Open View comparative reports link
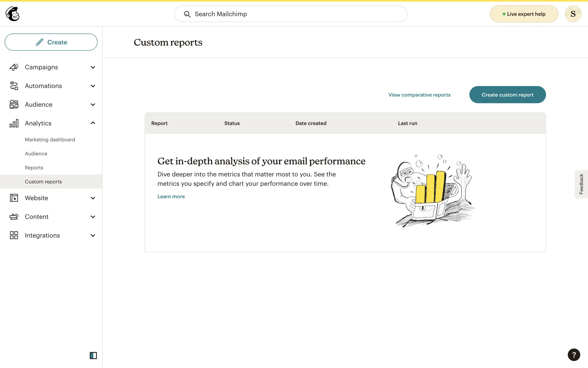This screenshot has height=368, width=588. point(419,95)
